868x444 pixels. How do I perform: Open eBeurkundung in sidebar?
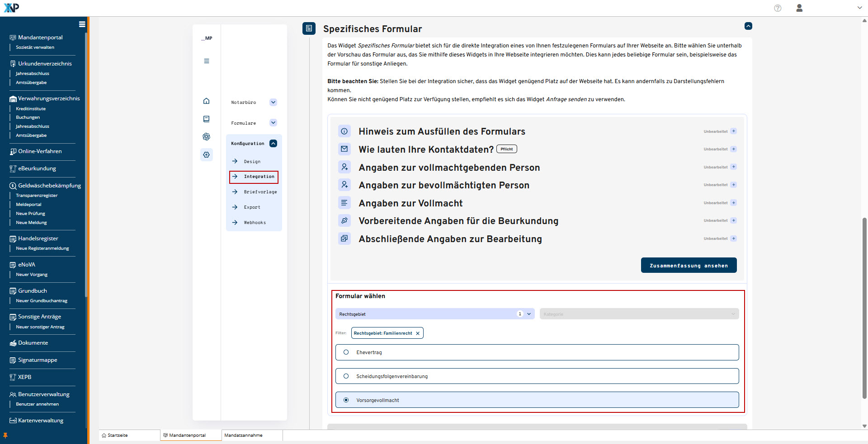[x=37, y=168]
